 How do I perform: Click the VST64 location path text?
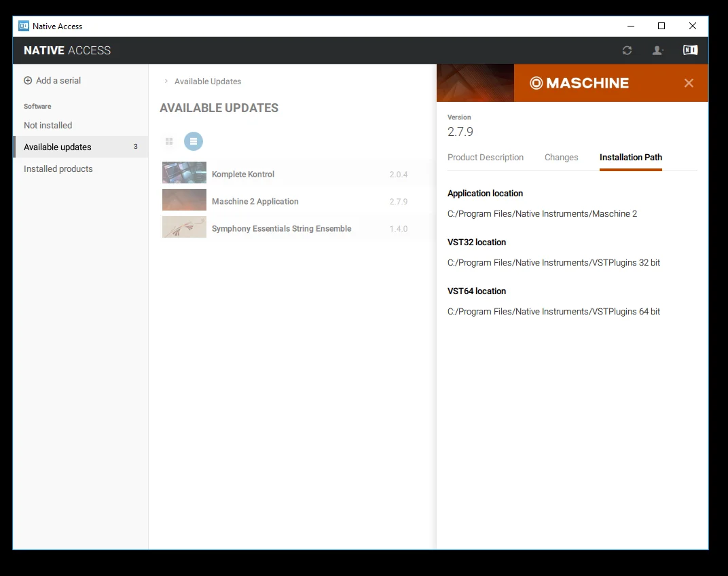(x=553, y=311)
